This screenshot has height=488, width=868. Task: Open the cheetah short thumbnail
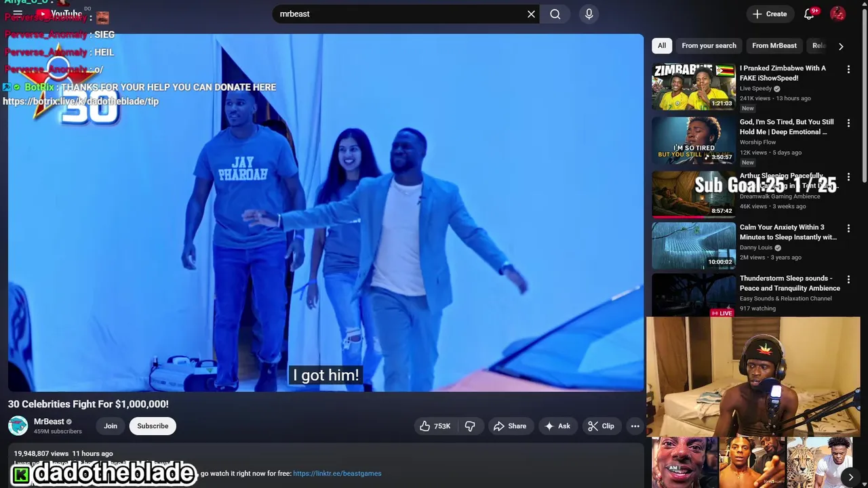tap(819, 462)
